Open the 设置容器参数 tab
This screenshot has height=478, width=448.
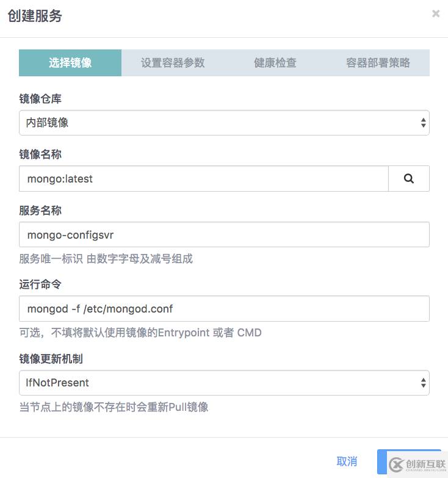click(173, 63)
